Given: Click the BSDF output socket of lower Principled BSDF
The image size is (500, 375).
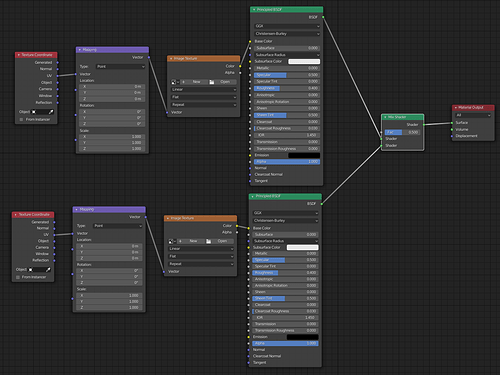Looking at the screenshot, I should 322,204.
